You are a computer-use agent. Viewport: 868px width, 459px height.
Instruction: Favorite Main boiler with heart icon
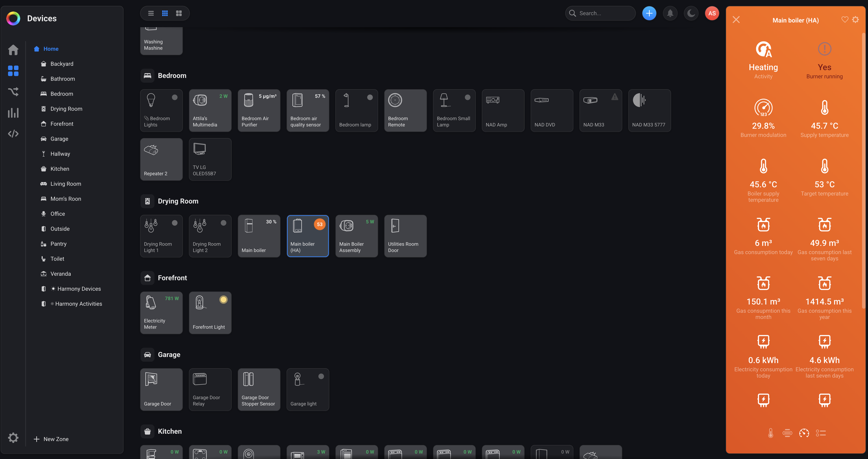coord(844,20)
